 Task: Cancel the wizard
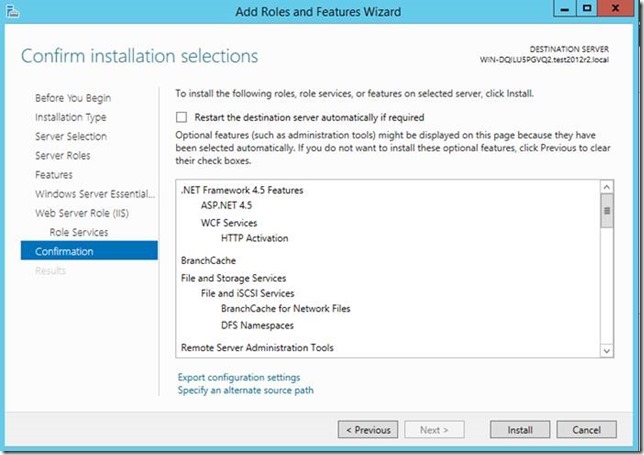(586, 430)
